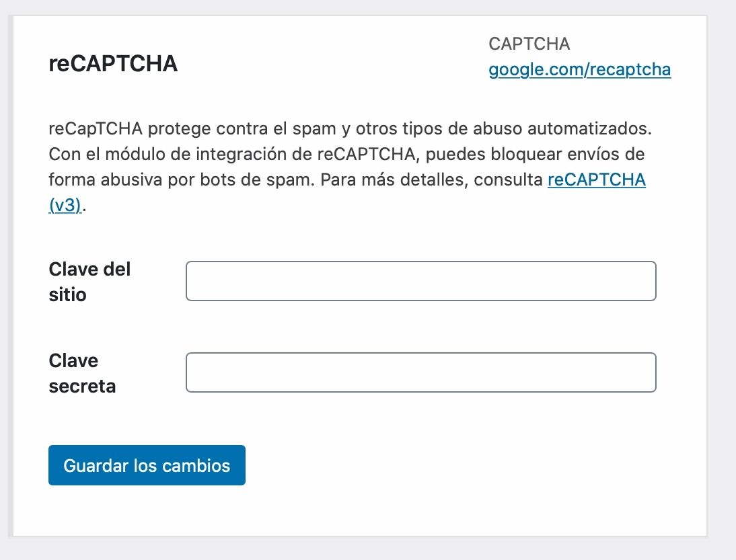736x560 pixels.
Task: Click the text Para más detalles, consulta
Action: [431, 179]
